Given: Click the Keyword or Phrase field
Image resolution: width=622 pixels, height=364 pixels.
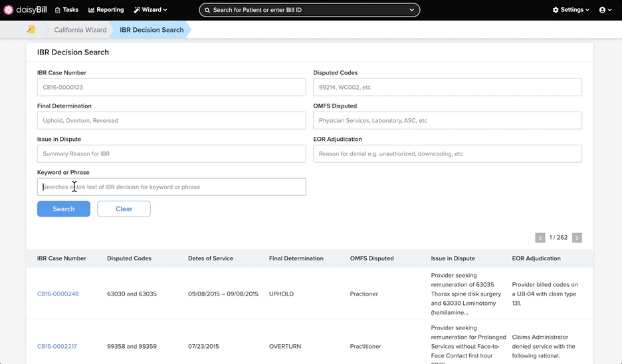Looking at the screenshot, I should (171, 187).
